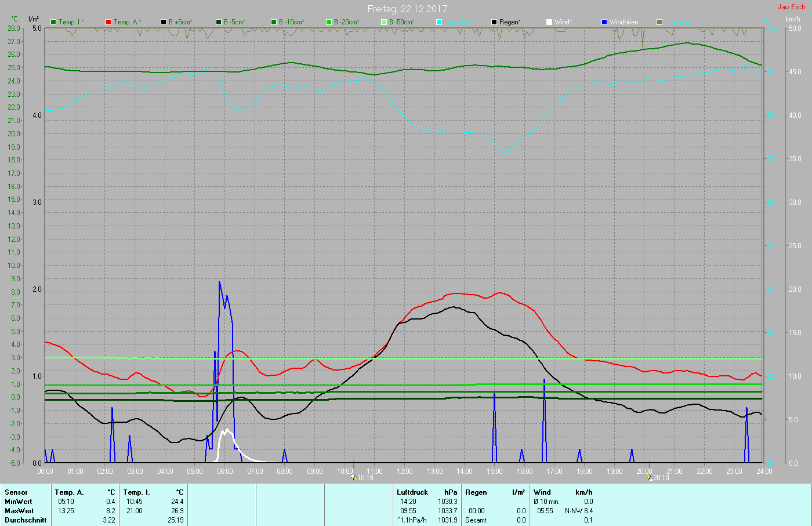812x526 pixels.
Task: Click the Jarz Erich author text
Action: pyautogui.click(x=791, y=7)
